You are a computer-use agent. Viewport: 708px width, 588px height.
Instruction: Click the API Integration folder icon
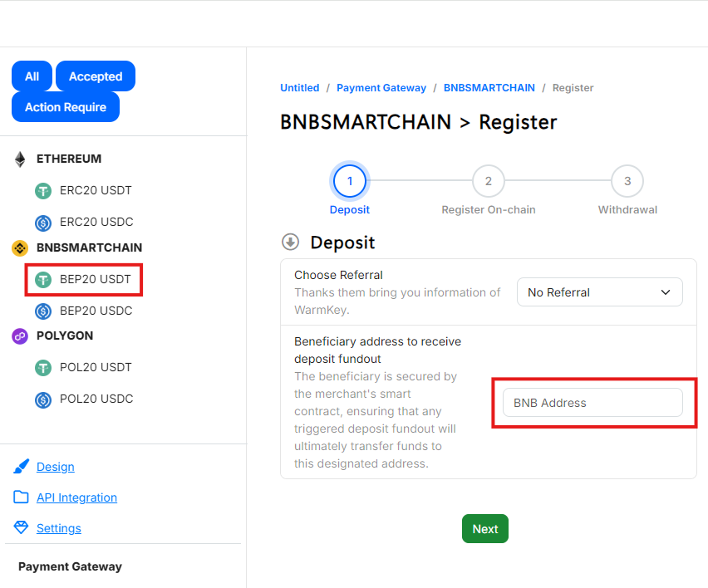21,497
